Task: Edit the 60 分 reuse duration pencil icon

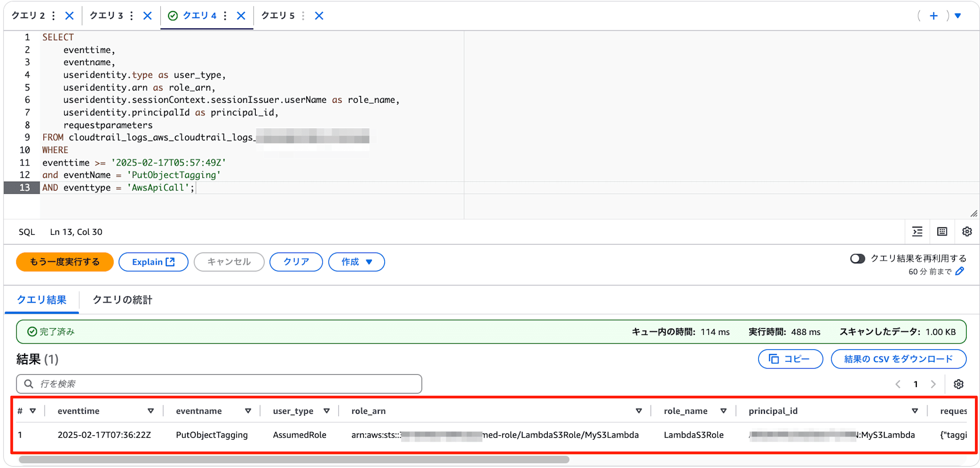Action: [959, 271]
